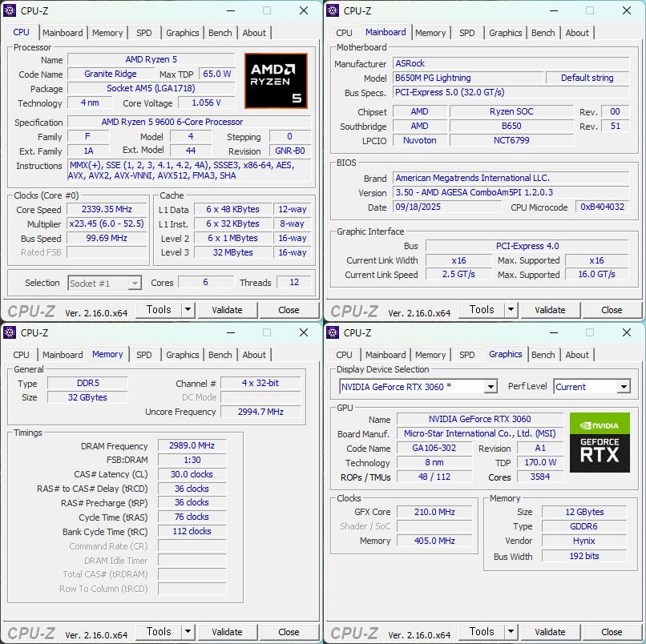Viewport: 646px width, 644px height.
Task: Click the Default string field next to B650M model
Action: tap(587, 78)
